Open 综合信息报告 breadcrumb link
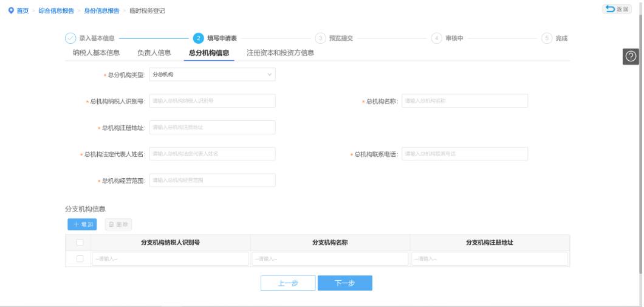Viewport: 644px width, 307px height. [x=56, y=11]
